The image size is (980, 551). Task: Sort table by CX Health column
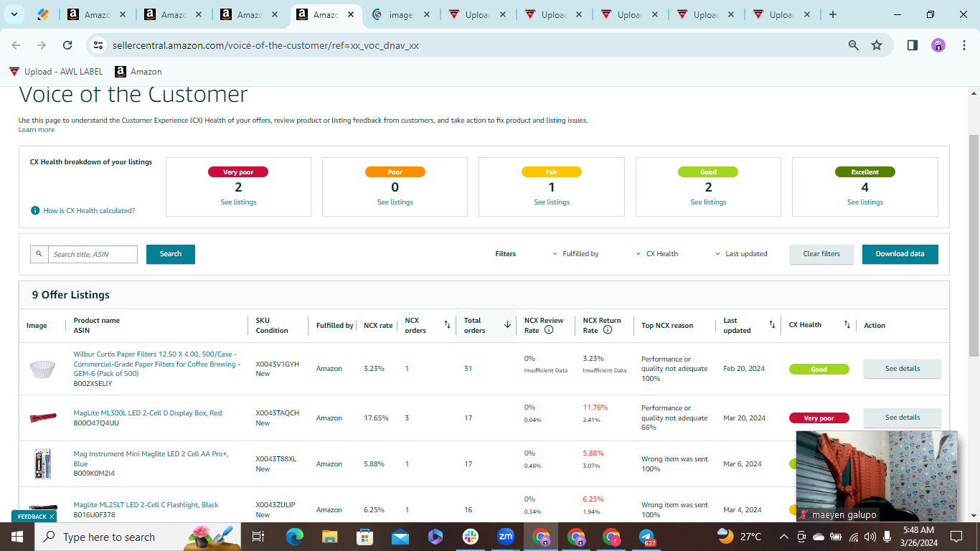pyautogui.click(x=847, y=325)
